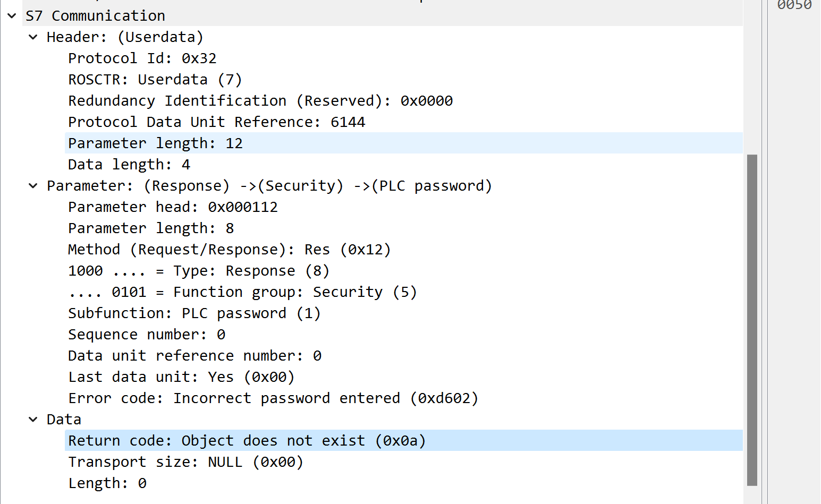Select the Type: Response (8) bitfield
The width and height of the screenshot is (821, 504).
tap(198, 271)
